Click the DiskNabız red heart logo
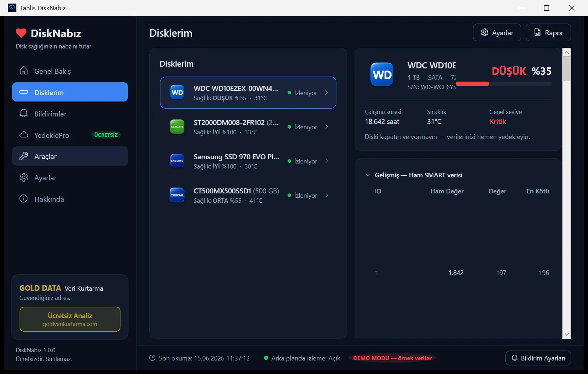This screenshot has width=588, height=374. [x=21, y=33]
